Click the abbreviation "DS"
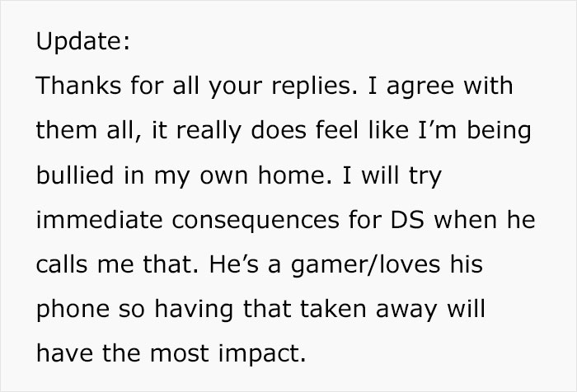 point(407,220)
